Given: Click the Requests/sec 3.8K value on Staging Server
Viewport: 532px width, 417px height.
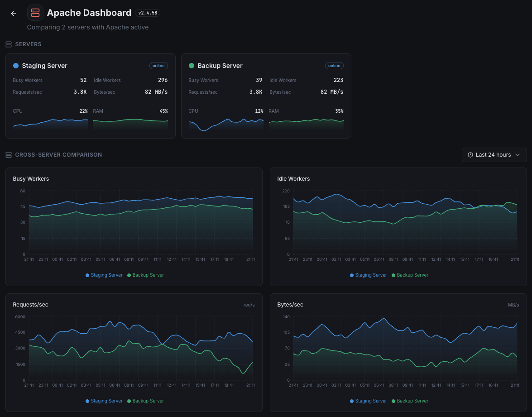Looking at the screenshot, I should pyautogui.click(x=80, y=92).
